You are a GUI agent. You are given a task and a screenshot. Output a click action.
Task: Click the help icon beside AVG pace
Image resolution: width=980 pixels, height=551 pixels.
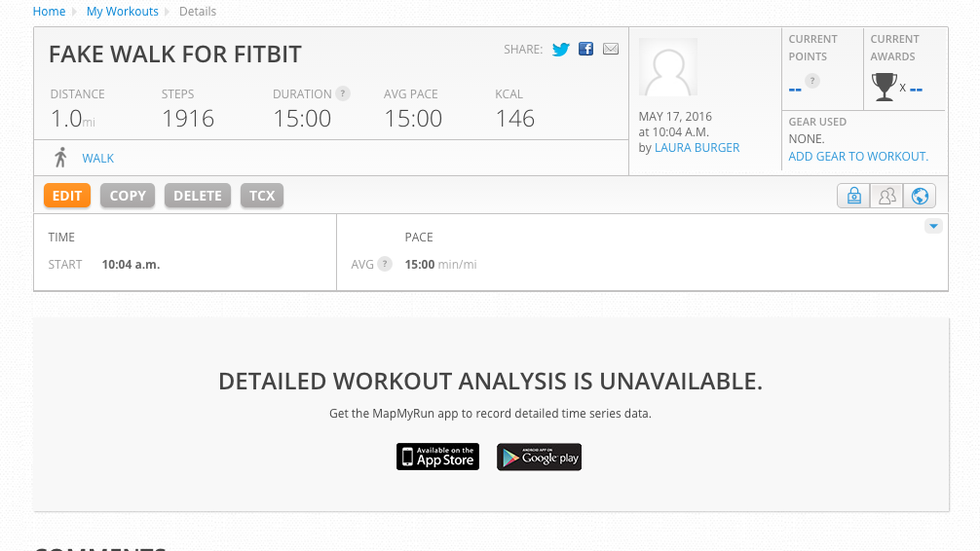[385, 264]
